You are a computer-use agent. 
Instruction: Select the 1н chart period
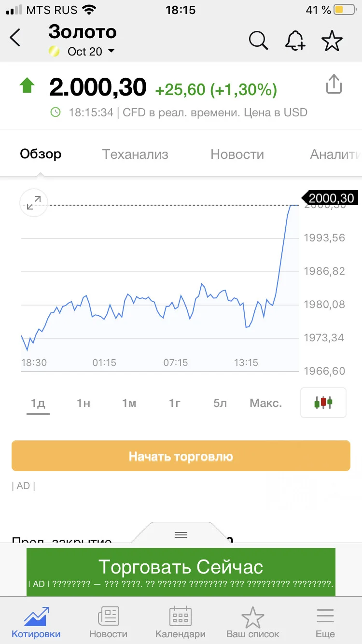[x=84, y=403]
